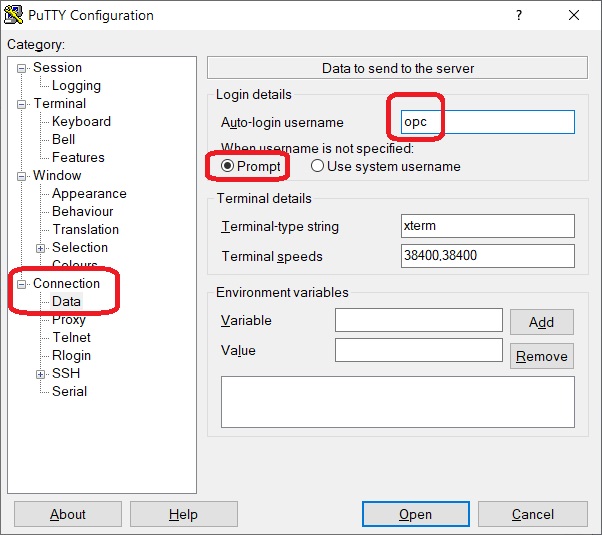Open the Bell category
The image size is (602, 535).
coord(63,139)
